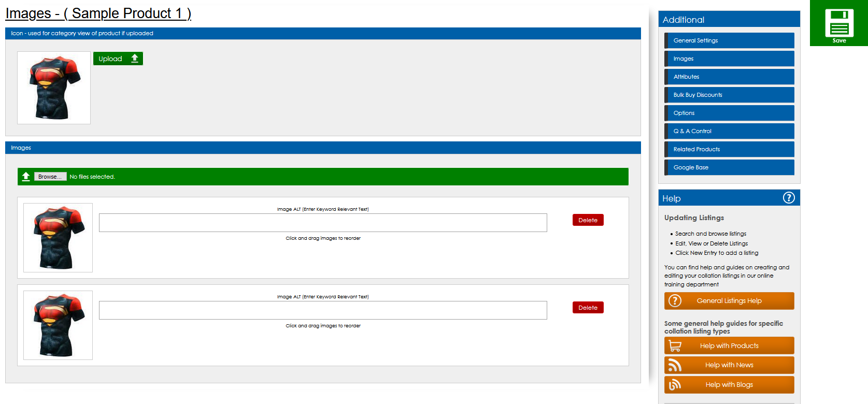Upload a new product icon image
Viewport: 868px width, 404px height.
click(x=118, y=59)
